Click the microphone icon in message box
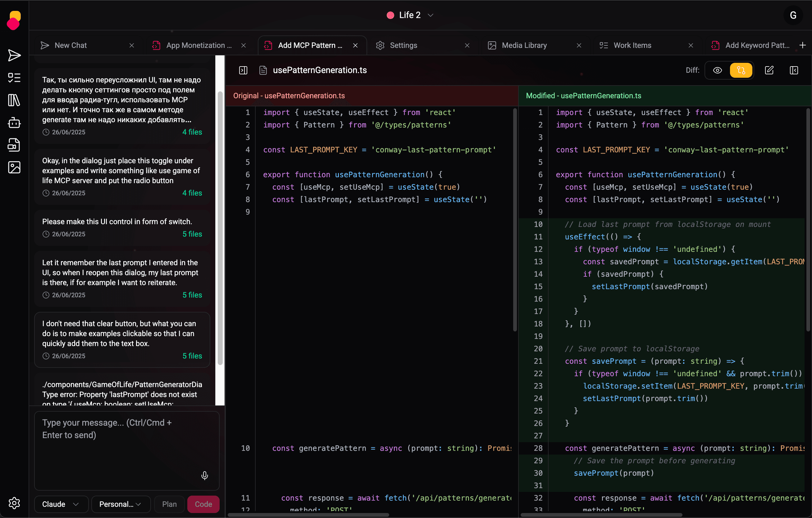The height and width of the screenshot is (518, 812). coord(204,475)
